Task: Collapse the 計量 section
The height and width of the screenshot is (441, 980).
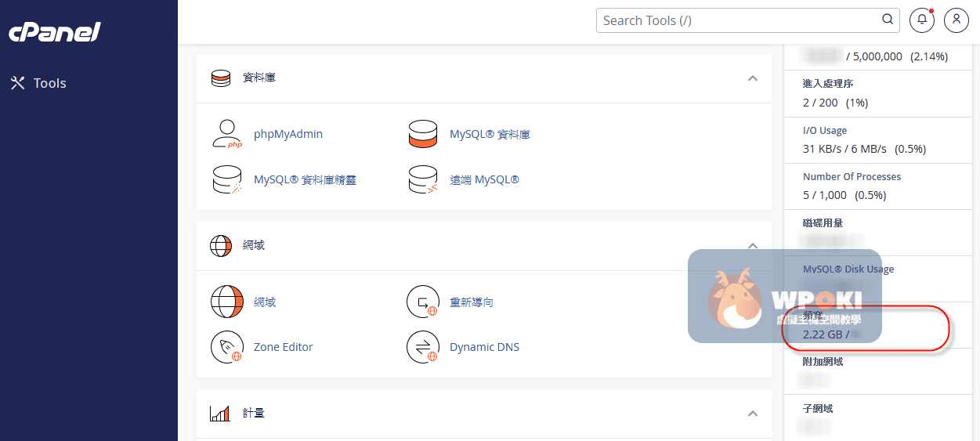Action: tap(752, 413)
